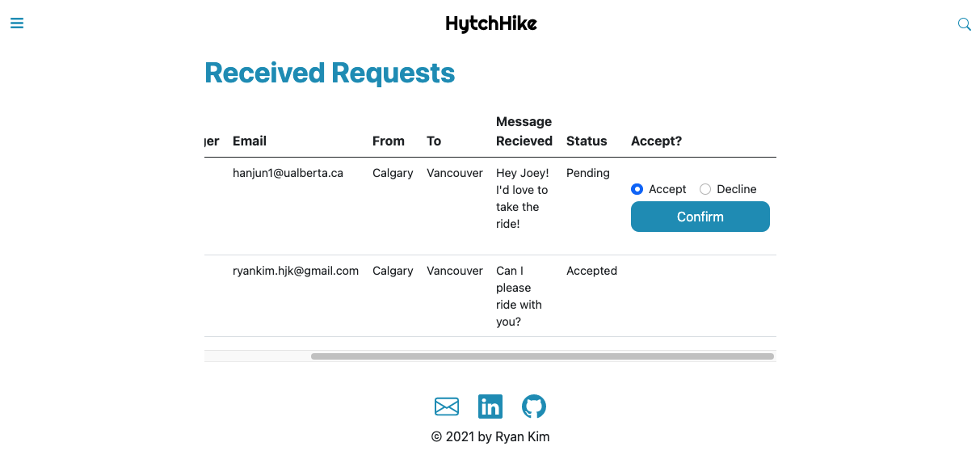This screenshot has width=980, height=476.
Task: Click the From column header
Action: click(389, 141)
